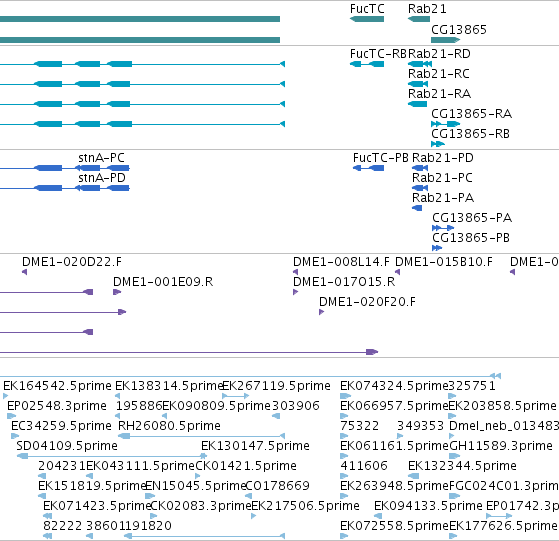Open the Rab21-RC transcript label

point(439,74)
